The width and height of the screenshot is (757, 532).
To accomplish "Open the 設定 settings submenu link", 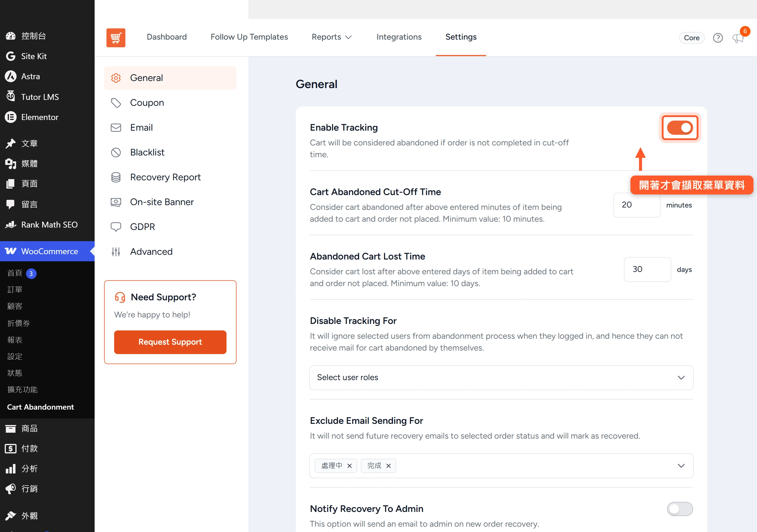I will (15, 356).
